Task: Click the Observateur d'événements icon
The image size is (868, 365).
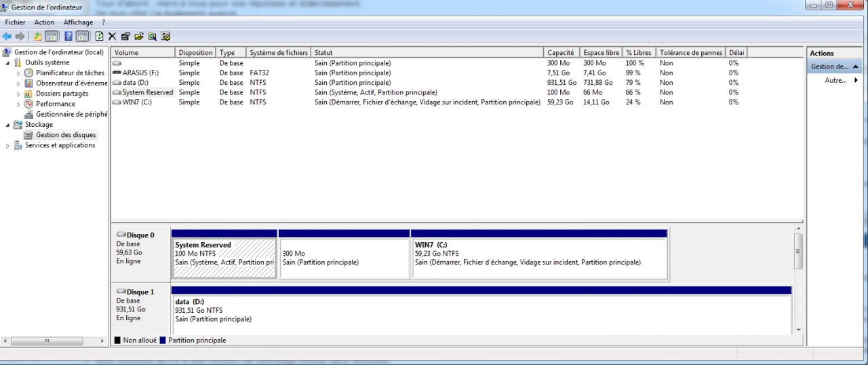Action: pos(29,83)
